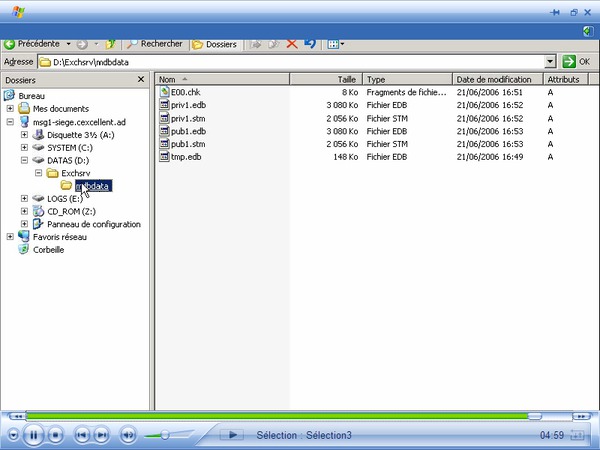Pause the video with the pause button

pyautogui.click(x=33, y=435)
